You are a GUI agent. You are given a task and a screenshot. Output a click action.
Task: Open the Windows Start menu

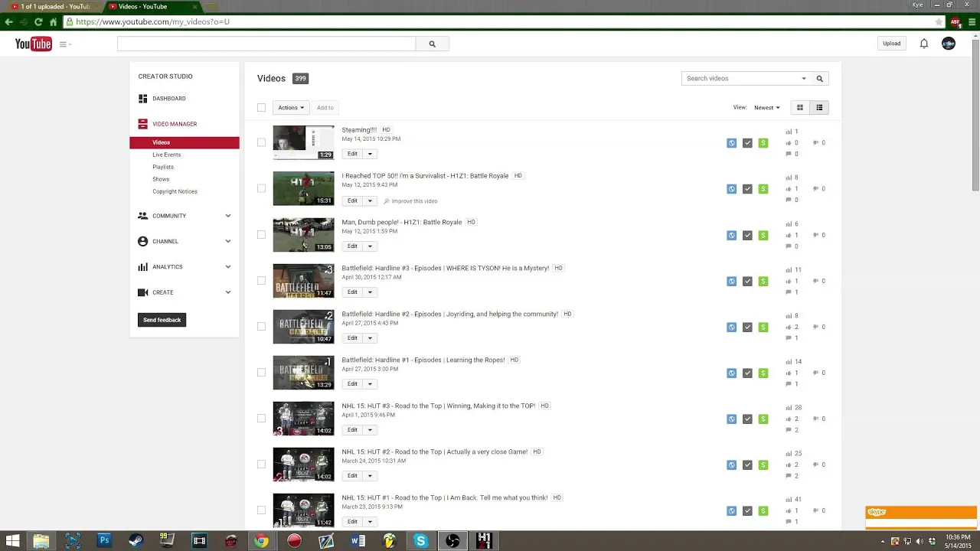pyautogui.click(x=13, y=540)
